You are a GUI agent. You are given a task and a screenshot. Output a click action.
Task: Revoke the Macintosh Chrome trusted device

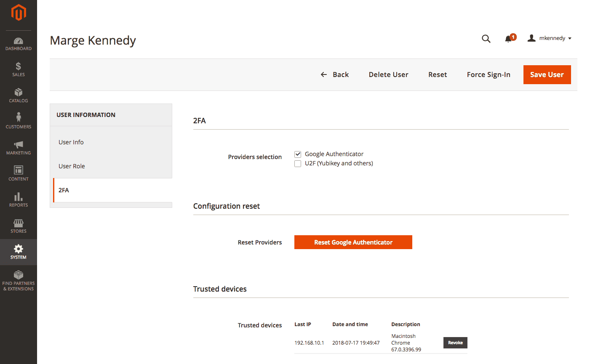click(455, 343)
